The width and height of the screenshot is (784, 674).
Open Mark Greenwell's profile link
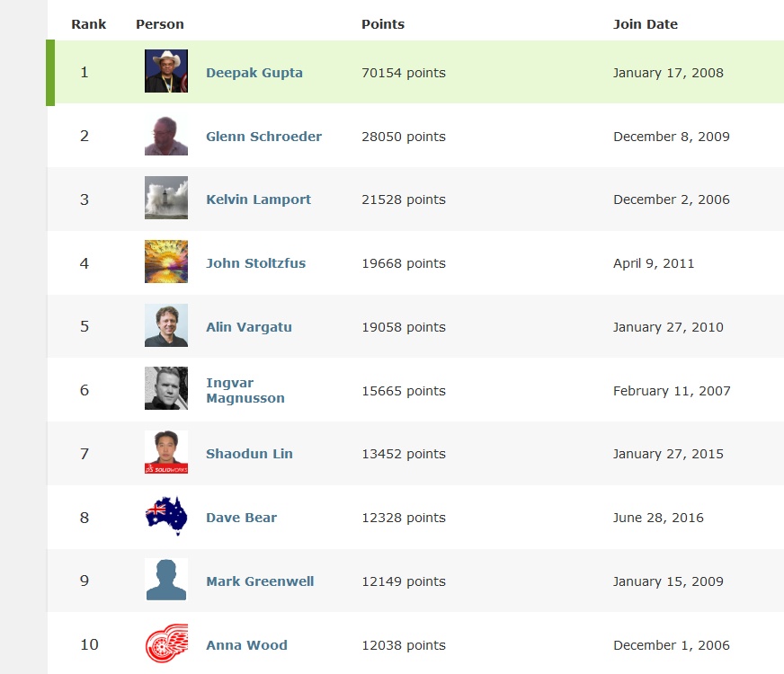coord(260,581)
